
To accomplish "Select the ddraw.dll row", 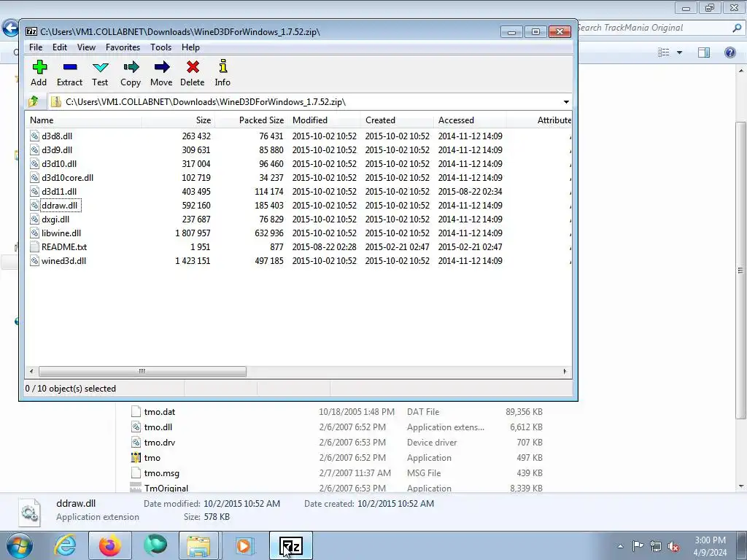I will point(298,206).
